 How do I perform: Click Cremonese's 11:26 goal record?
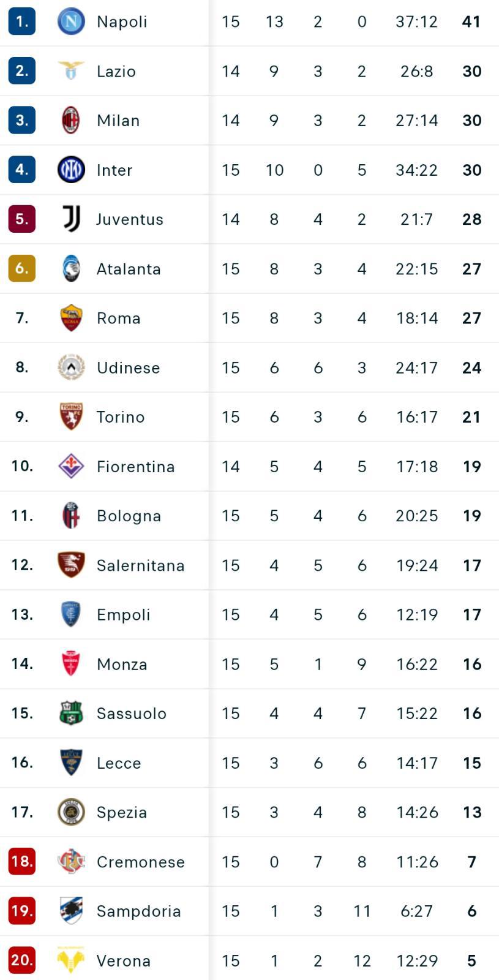[x=417, y=862]
